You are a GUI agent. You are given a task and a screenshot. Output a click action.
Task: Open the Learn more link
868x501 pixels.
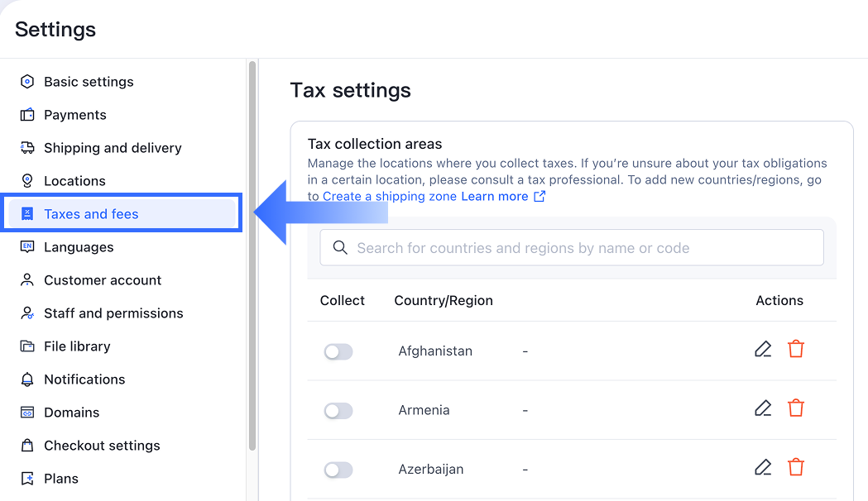pos(494,197)
